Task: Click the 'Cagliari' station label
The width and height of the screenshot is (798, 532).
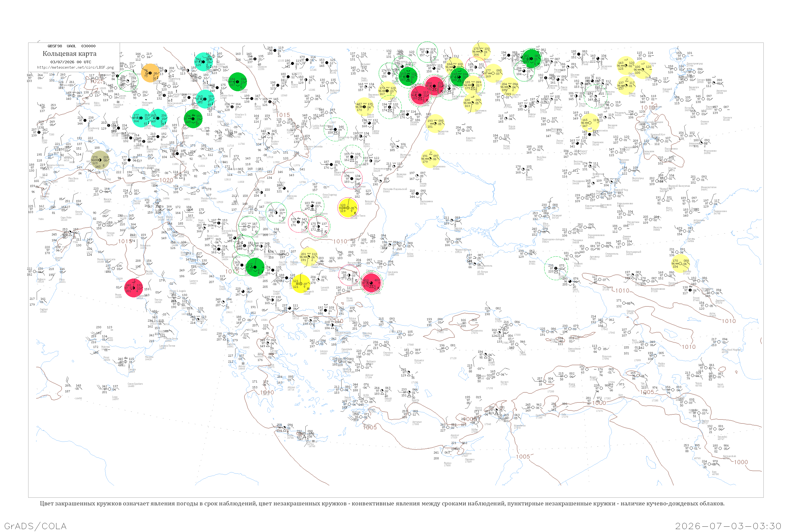Action: 43,309
